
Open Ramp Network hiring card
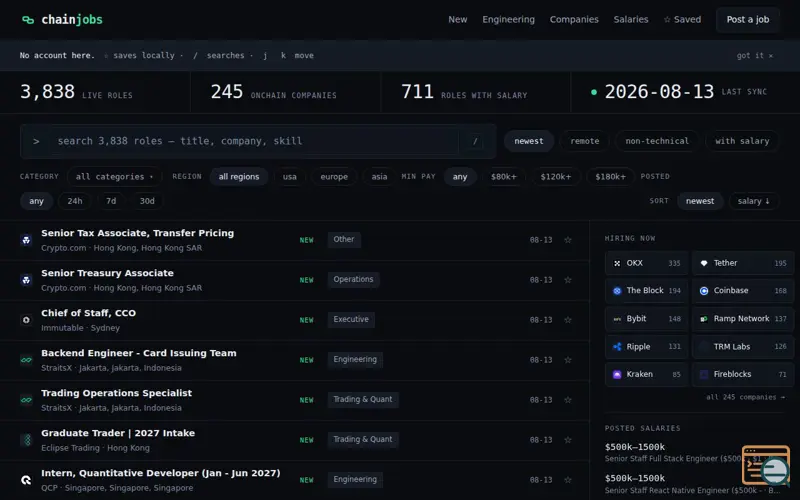(743, 319)
